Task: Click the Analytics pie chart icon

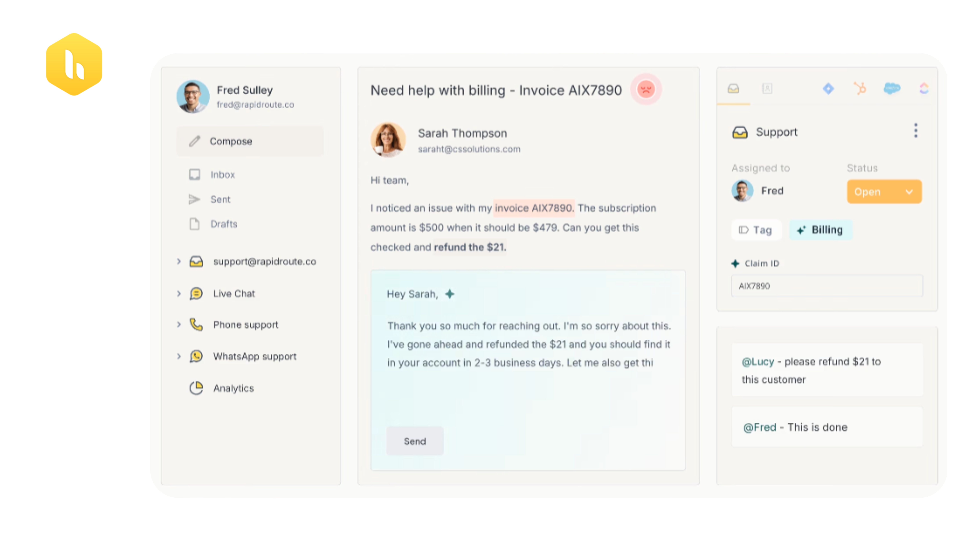Action: pyautogui.click(x=196, y=388)
